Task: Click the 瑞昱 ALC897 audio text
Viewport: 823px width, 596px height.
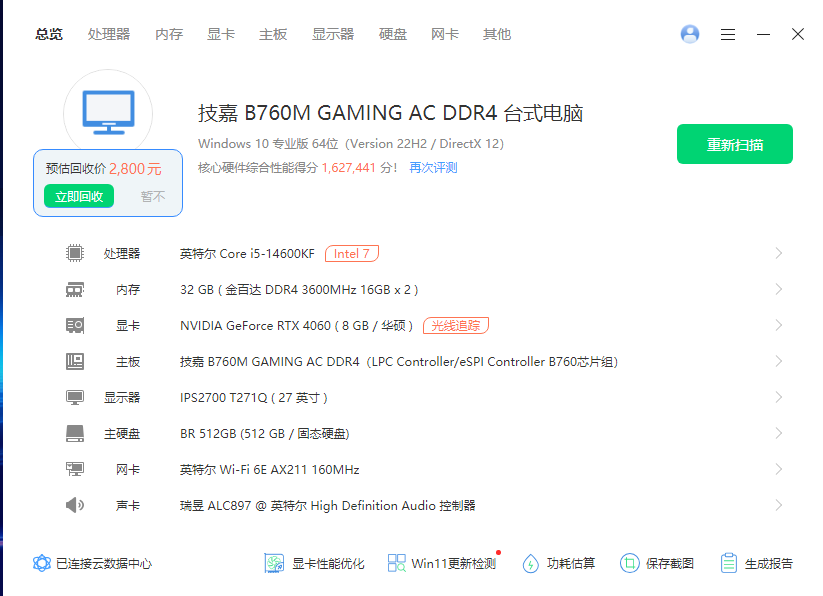Action: [328, 506]
